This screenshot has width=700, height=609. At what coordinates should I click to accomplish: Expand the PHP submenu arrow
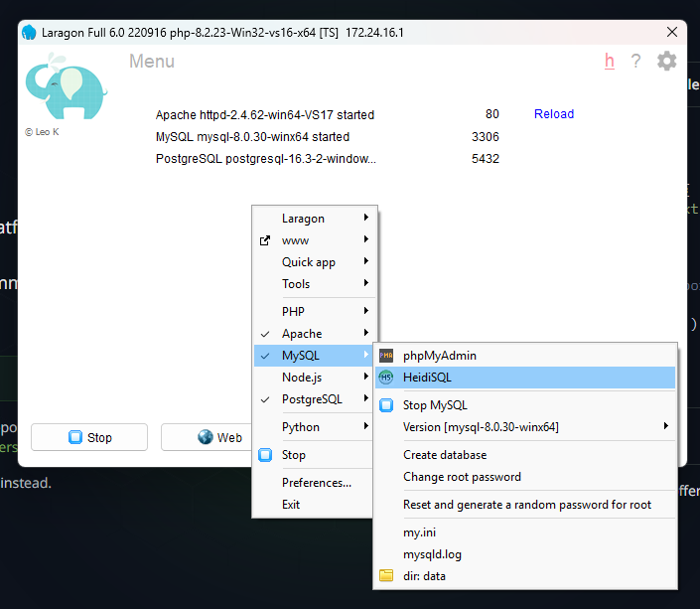pos(366,311)
